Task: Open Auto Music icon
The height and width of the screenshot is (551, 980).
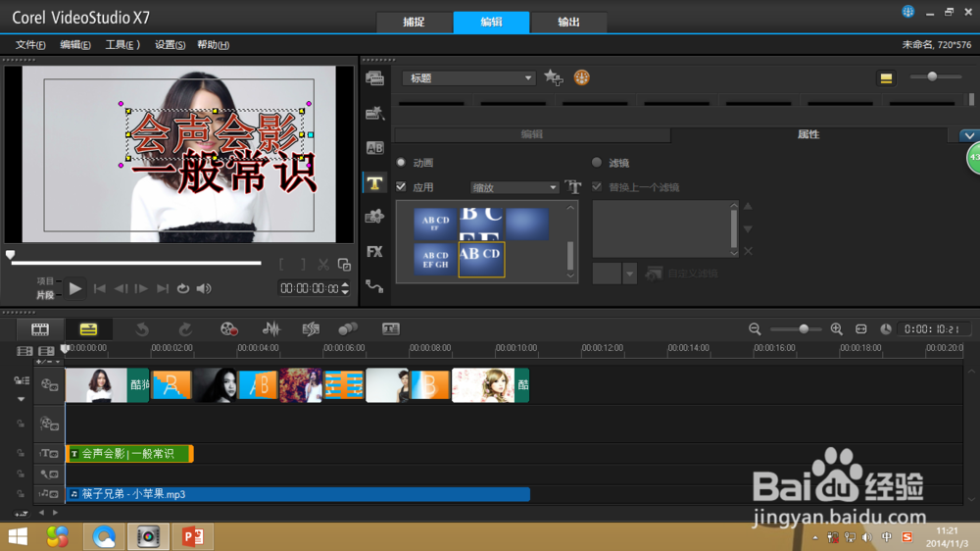Action: coord(311,329)
